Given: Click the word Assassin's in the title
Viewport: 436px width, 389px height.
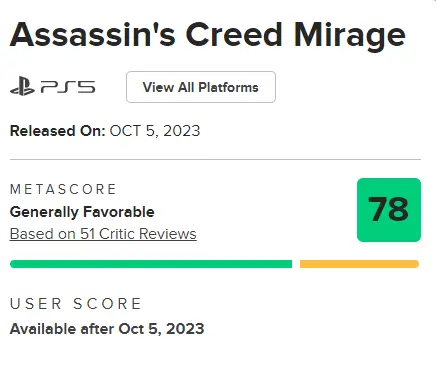Looking at the screenshot, I should (x=92, y=35).
